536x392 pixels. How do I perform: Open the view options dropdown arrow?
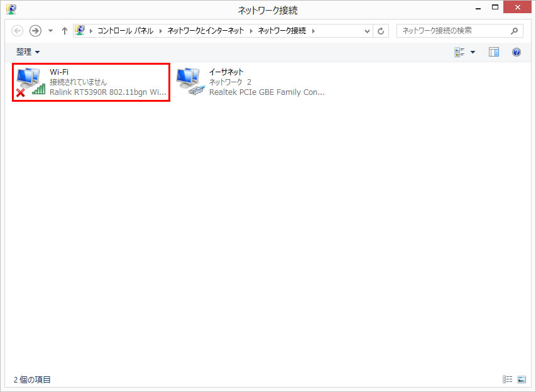473,52
